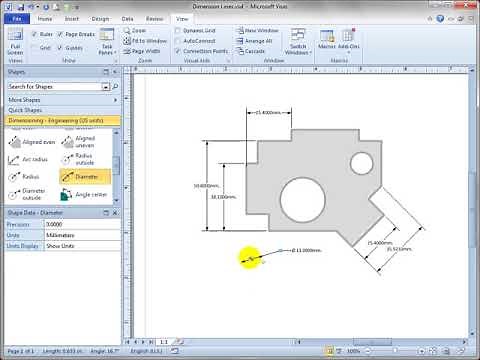The width and height of the screenshot is (480, 360).
Task: Switch to the Insert tab
Action: coord(72,19)
